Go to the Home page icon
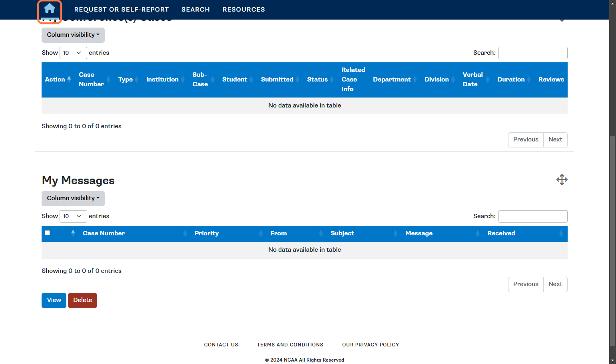 click(50, 9)
